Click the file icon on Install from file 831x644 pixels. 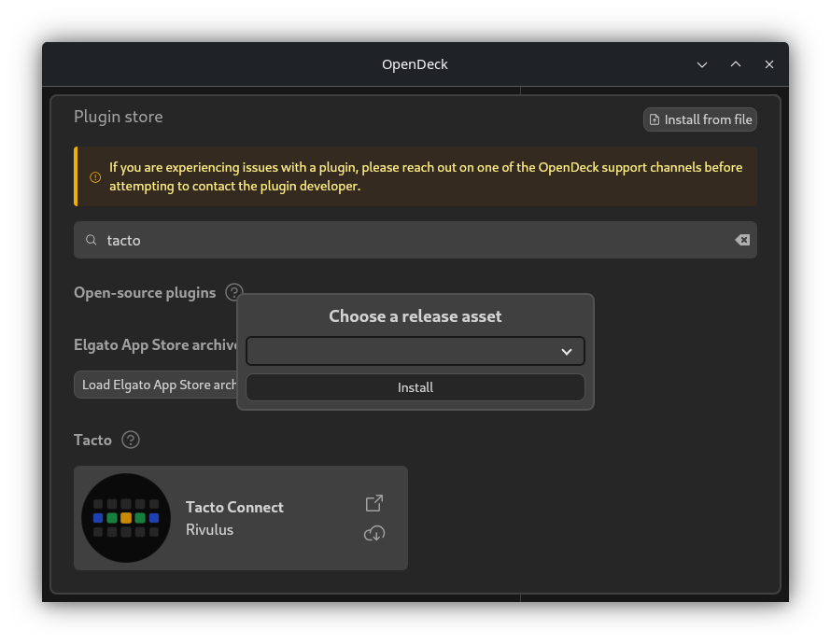655,119
